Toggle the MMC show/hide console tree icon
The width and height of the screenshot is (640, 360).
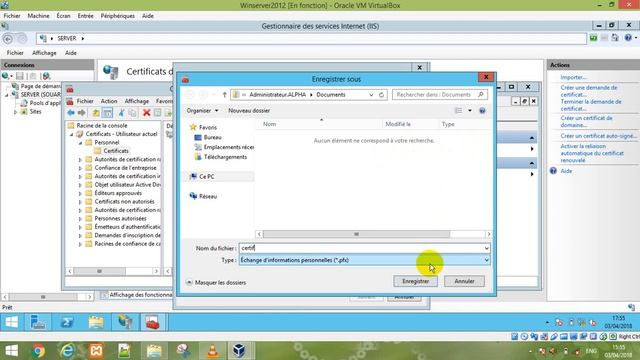(107, 113)
